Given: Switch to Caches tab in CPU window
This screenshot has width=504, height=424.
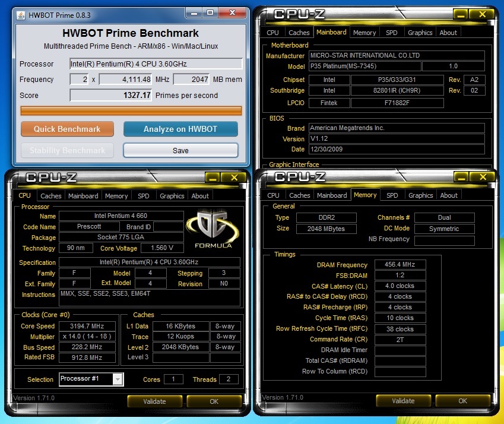Looking at the screenshot, I should click(51, 196).
